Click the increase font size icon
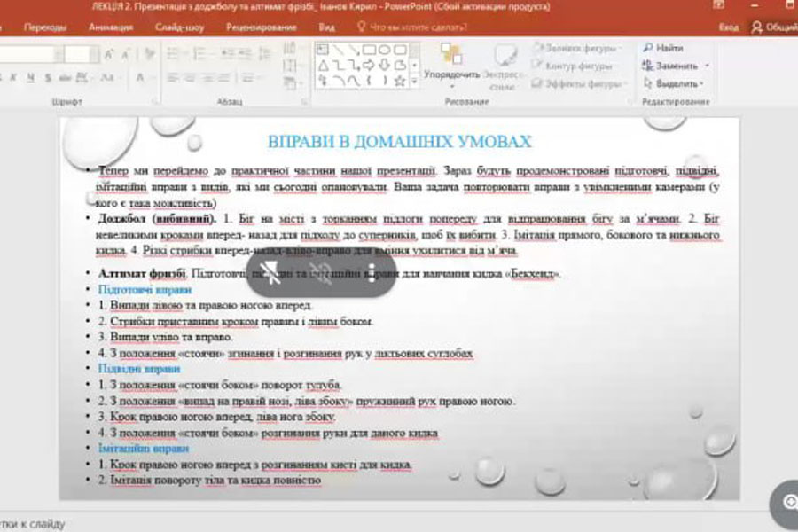Screen dimensions: 798x532 (x=109, y=55)
